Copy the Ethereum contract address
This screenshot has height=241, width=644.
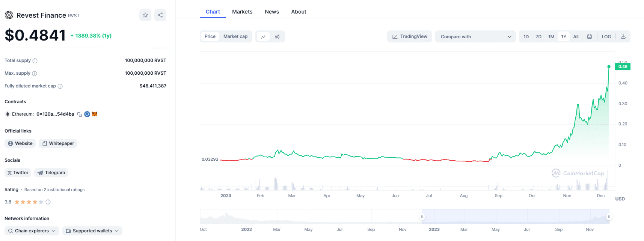[80, 114]
